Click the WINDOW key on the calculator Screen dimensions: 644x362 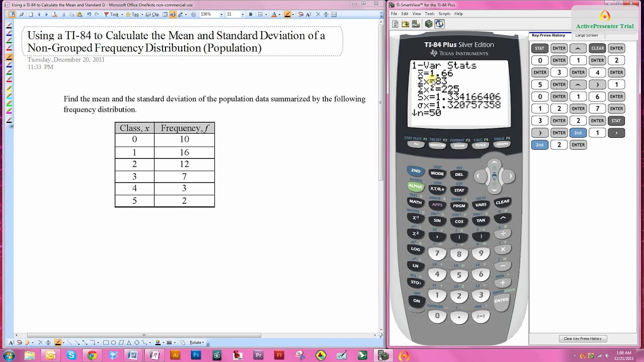(437, 145)
